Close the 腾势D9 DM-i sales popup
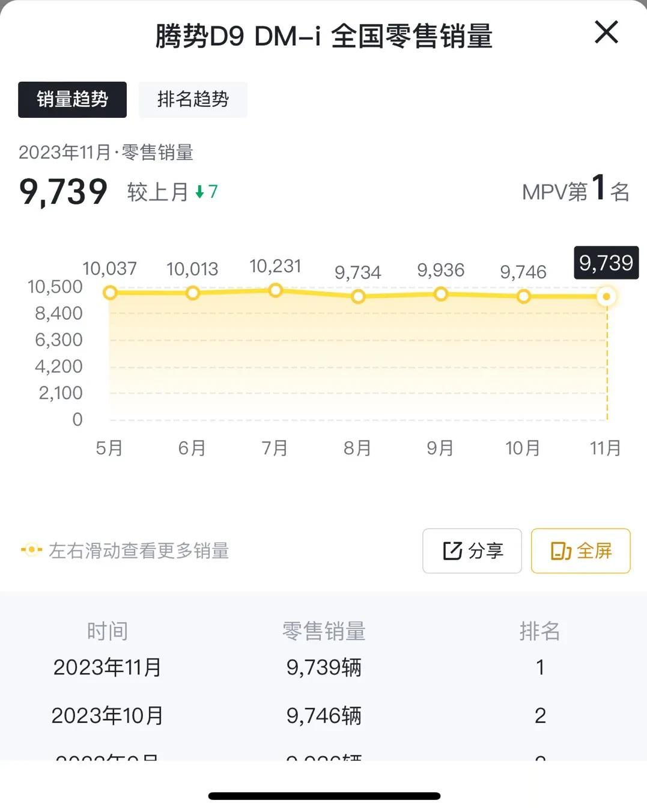Screen dimensions: 647x812 coord(606,32)
